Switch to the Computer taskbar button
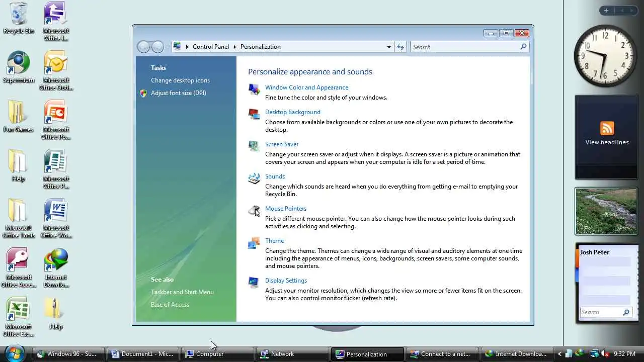 (x=218, y=354)
